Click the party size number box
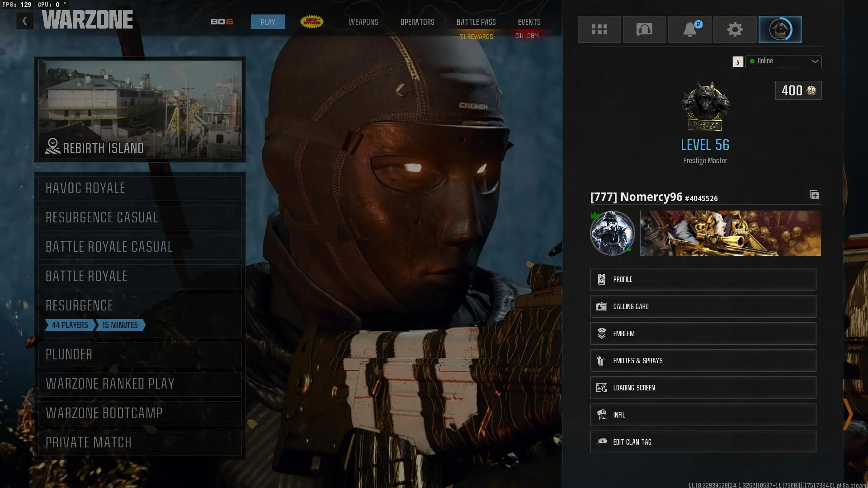The height and width of the screenshot is (488, 868). pos(737,62)
